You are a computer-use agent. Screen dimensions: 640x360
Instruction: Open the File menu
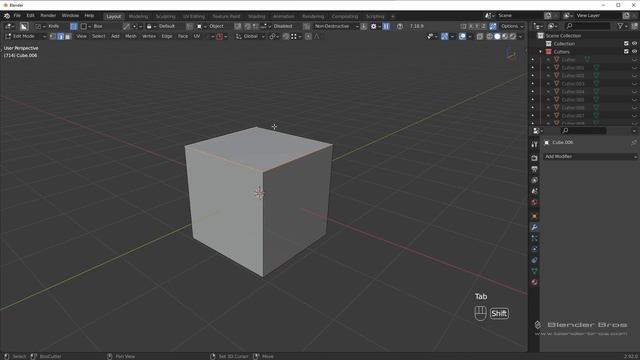(x=17, y=16)
